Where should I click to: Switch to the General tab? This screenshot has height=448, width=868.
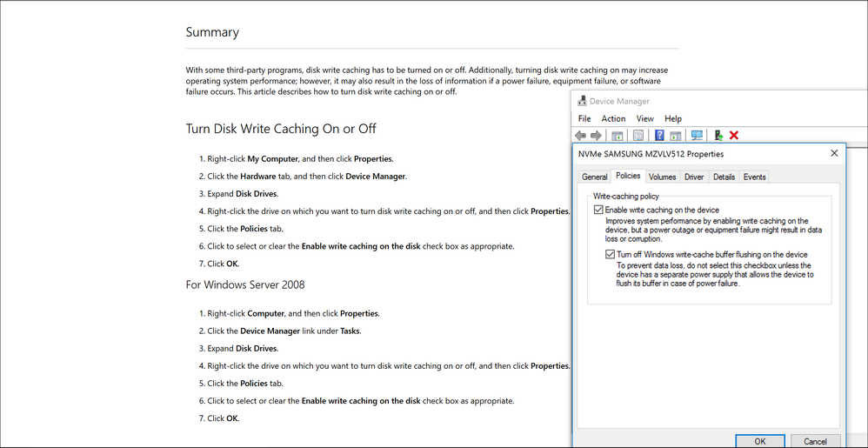(x=595, y=177)
